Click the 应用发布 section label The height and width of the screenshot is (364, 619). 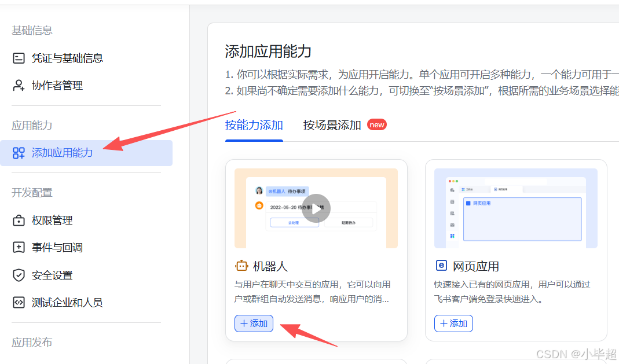click(32, 343)
